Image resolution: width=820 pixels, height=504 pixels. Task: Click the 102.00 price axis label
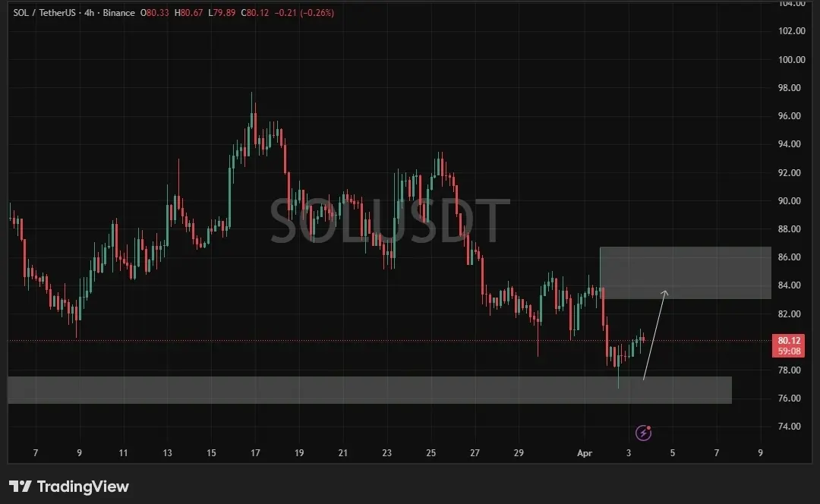[x=792, y=31]
